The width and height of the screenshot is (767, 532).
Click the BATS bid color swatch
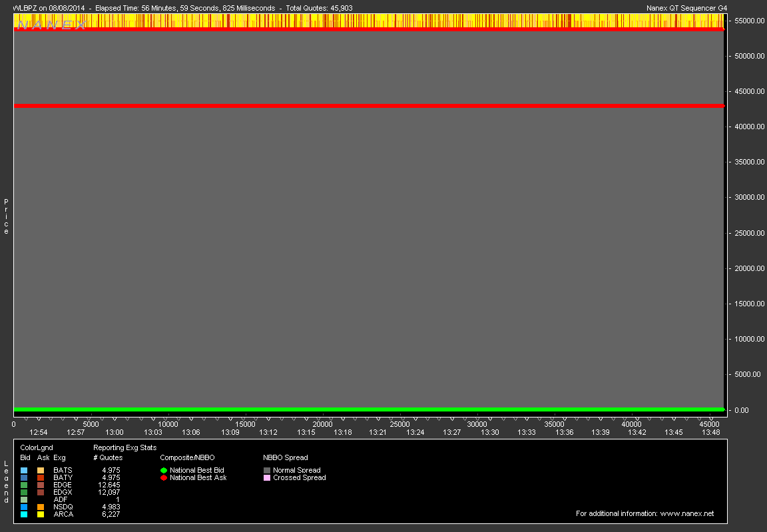click(x=24, y=470)
